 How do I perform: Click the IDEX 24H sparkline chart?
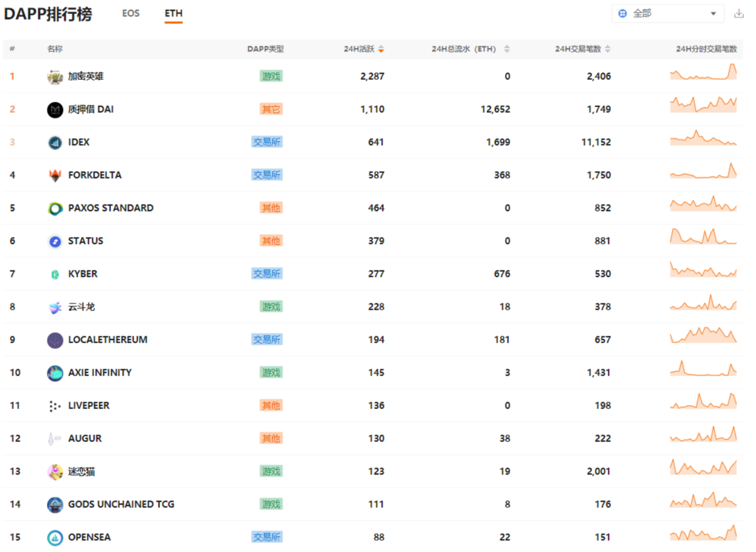coord(703,138)
